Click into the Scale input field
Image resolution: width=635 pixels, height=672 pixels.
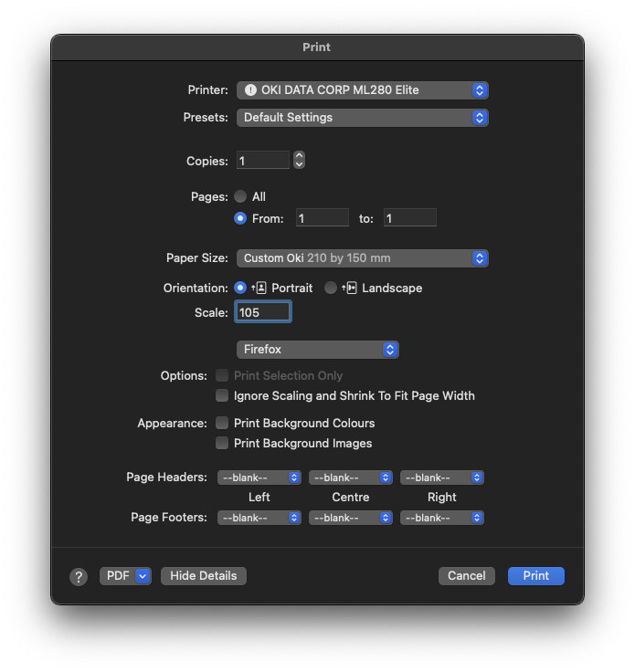pyautogui.click(x=263, y=312)
